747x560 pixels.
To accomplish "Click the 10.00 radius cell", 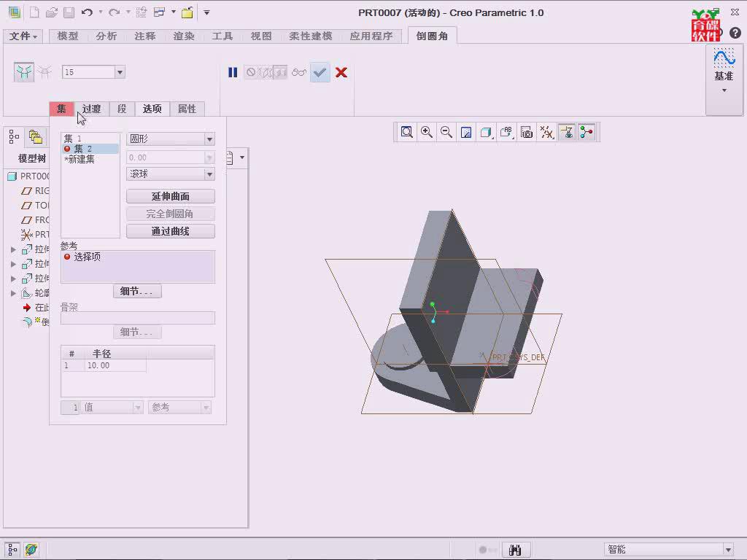I will click(116, 366).
